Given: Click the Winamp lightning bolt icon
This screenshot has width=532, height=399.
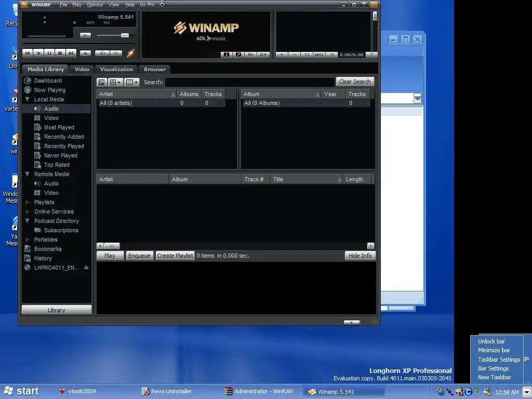Looking at the screenshot, I should click(x=130, y=54).
